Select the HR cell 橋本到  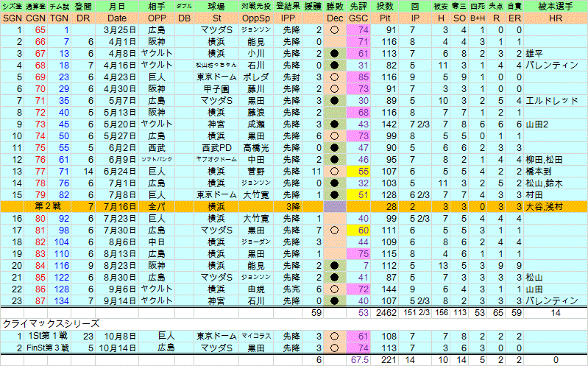coord(539,172)
